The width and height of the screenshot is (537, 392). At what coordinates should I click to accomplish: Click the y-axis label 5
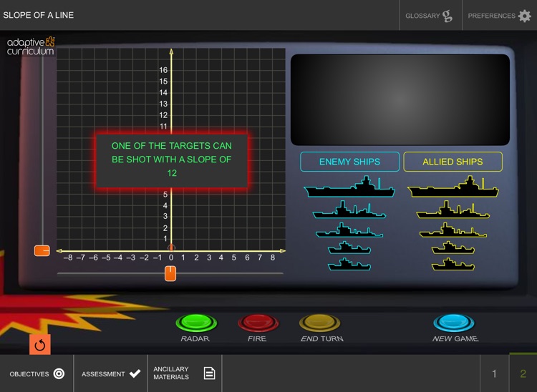point(165,195)
